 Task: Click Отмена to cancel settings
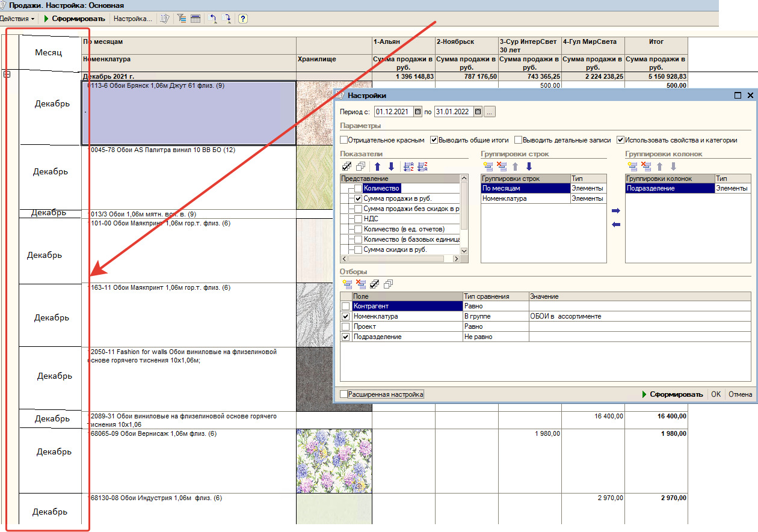click(740, 394)
